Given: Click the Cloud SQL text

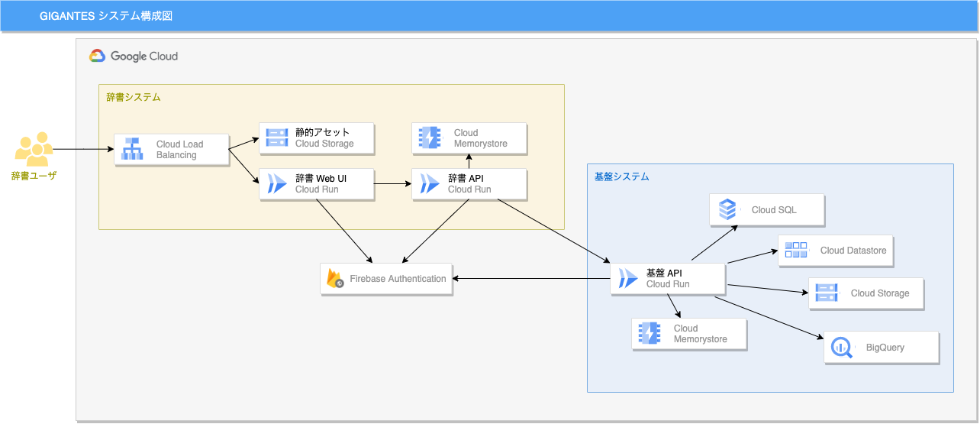Looking at the screenshot, I should pyautogui.click(x=774, y=209).
